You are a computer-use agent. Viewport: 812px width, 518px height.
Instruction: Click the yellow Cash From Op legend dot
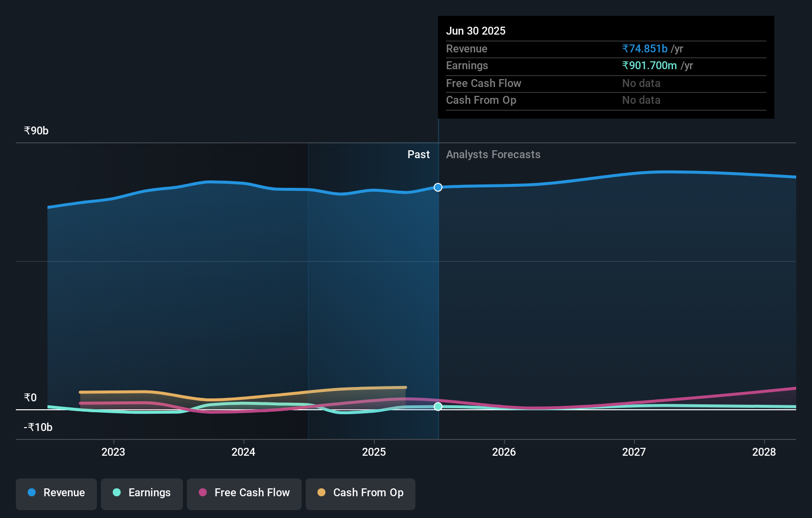click(x=321, y=493)
